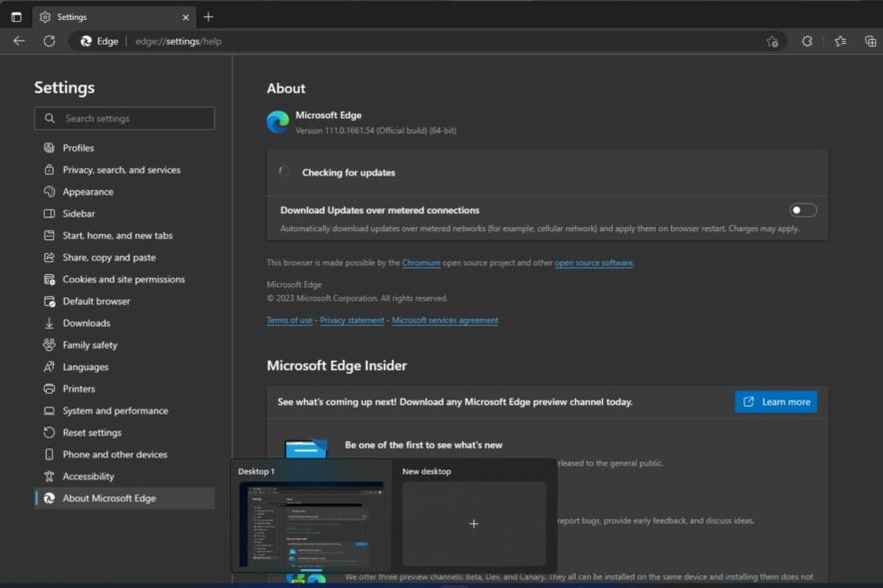Screen dimensions: 883x588
Task: Click the Printers icon
Action: pos(50,389)
